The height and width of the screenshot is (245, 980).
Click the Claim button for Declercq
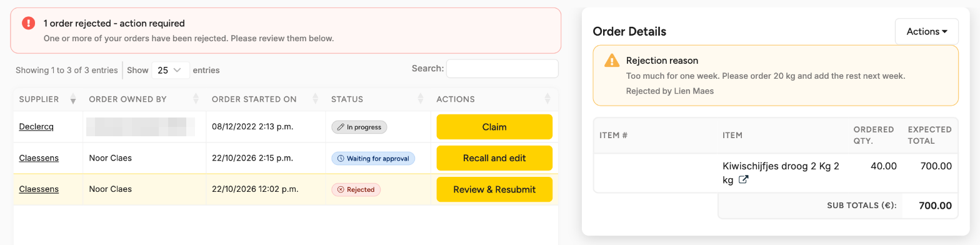click(x=494, y=127)
